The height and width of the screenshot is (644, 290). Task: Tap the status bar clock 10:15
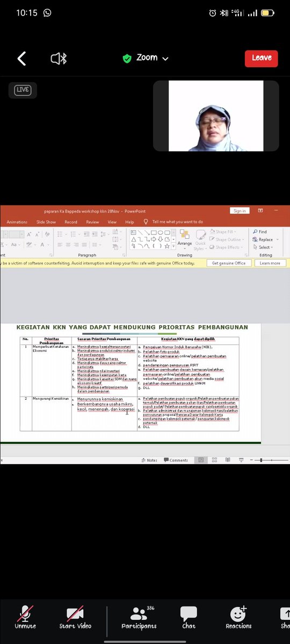pos(26,13)
